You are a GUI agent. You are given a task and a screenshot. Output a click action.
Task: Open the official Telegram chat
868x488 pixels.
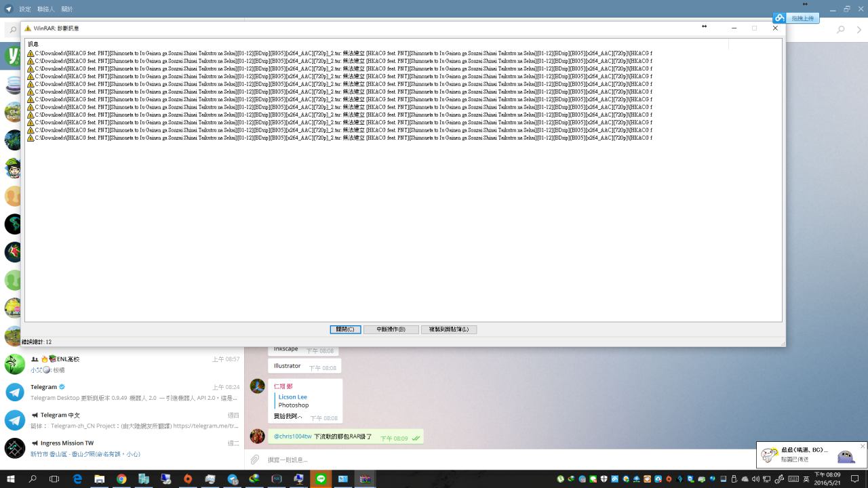click(x=122, y=392)
